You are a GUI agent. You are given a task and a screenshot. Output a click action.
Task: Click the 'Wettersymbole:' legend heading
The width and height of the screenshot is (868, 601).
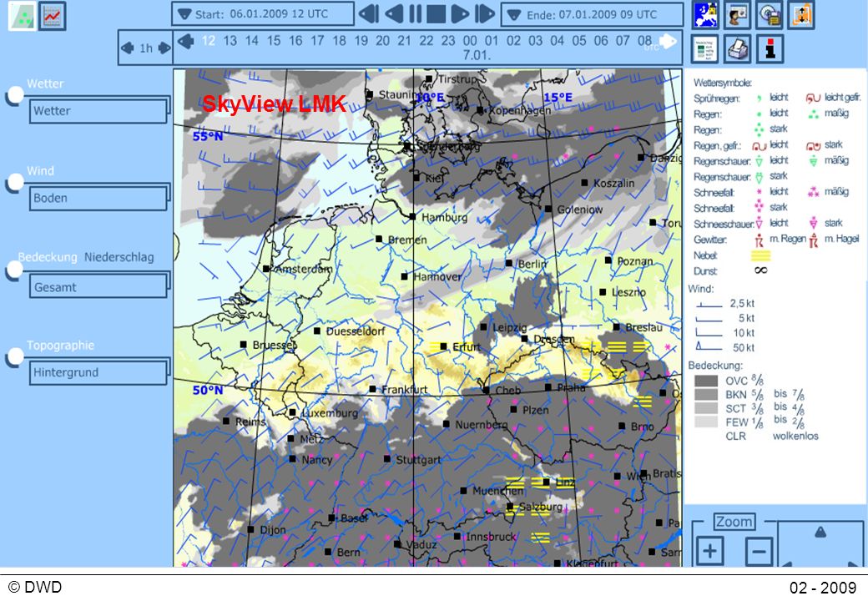(x=723, y=83)
